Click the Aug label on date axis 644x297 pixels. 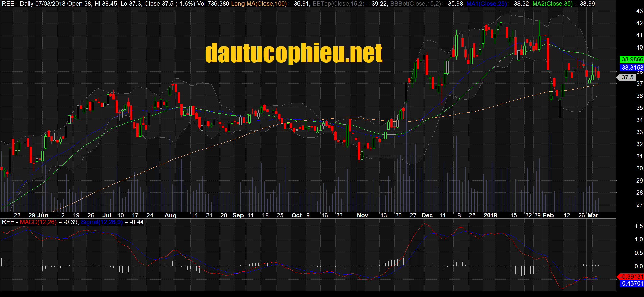[170, 215]
